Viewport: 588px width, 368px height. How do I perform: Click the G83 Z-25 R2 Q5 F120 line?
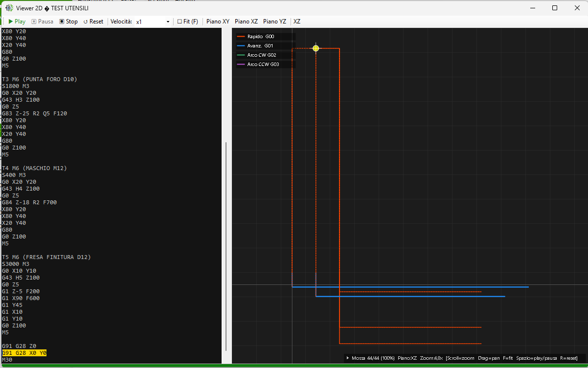coord(34,113)
